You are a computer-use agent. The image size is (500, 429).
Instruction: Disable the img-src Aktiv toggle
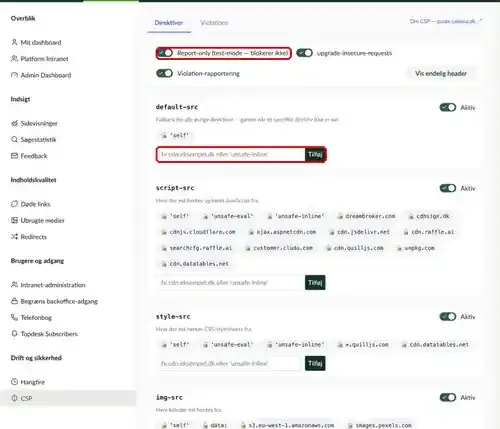[x=448, y=397]
